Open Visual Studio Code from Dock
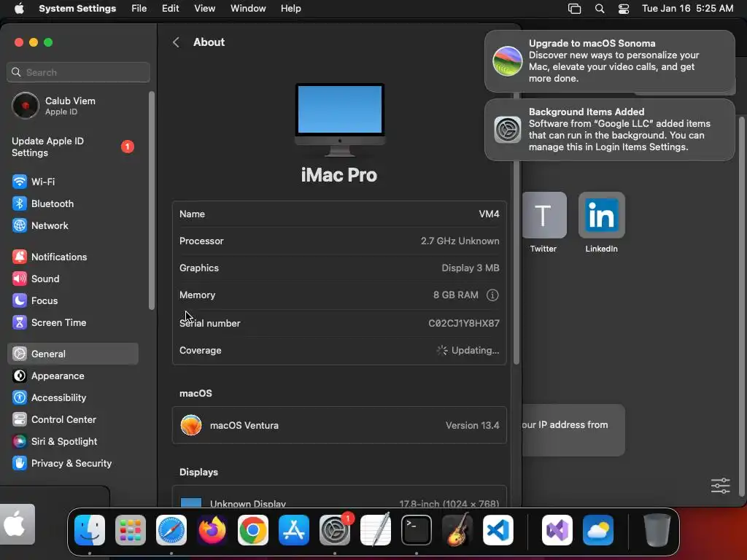The height and width of the screenshot is (560, 747). point(498,530)
